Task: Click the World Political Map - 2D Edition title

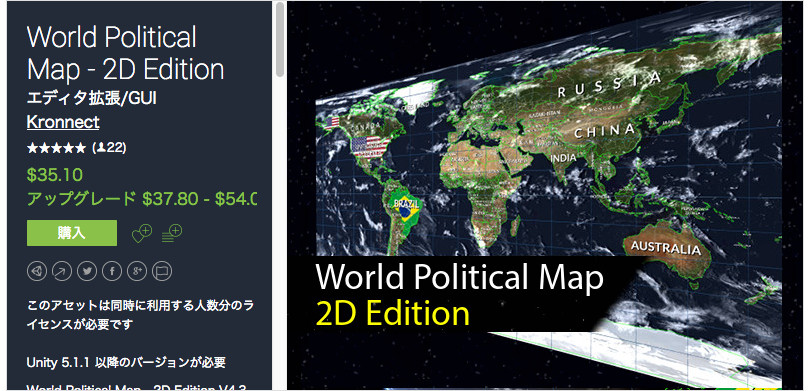Action: tap(125, 54)
